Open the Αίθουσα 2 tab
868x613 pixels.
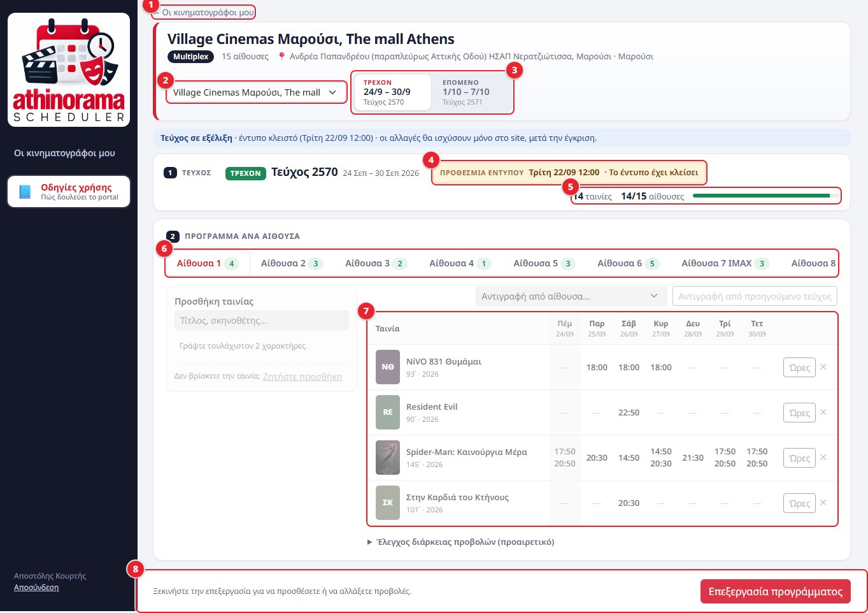point(292,263)
